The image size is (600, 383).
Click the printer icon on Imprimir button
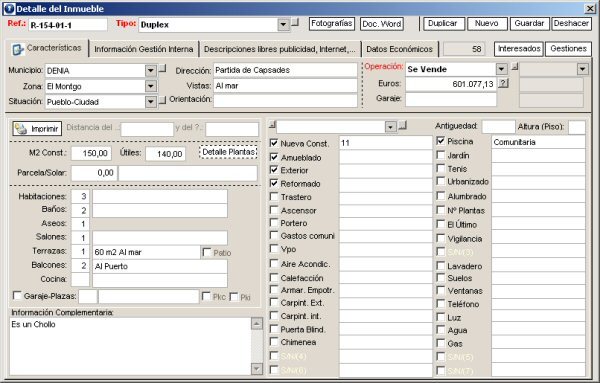[21, 129]
